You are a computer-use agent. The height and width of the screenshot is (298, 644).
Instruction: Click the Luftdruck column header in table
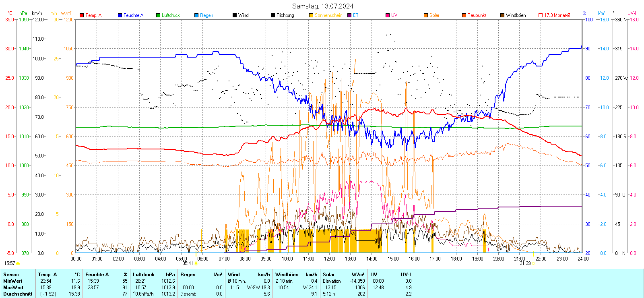144,275
